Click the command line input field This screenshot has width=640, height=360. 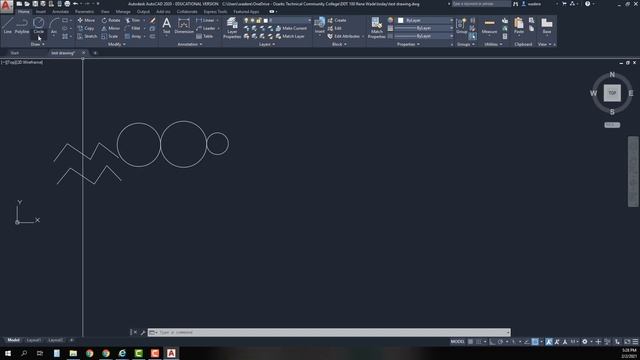(329, 332)
